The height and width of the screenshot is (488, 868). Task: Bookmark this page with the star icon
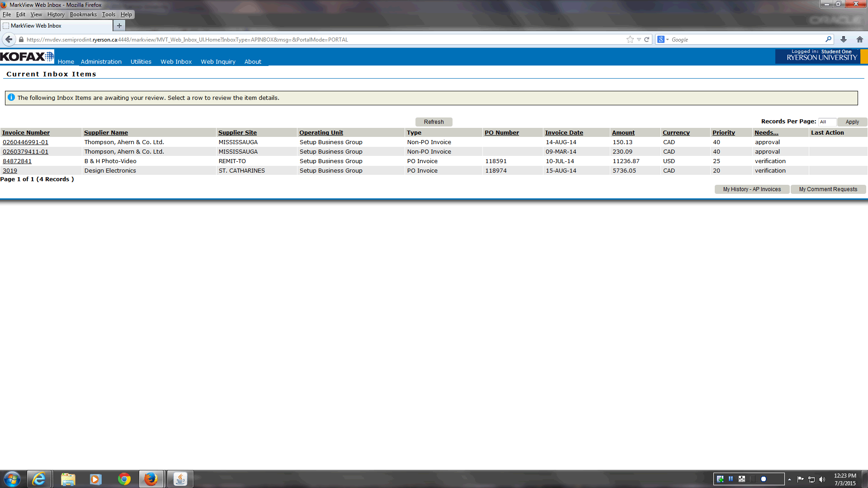coord(630,39)
